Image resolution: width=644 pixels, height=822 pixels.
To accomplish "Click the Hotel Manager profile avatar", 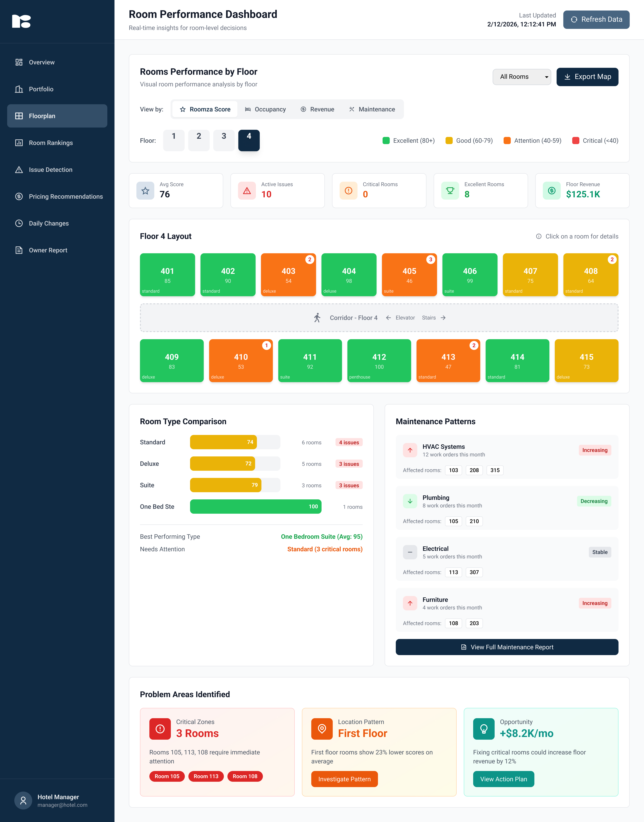I will point(23,800).
